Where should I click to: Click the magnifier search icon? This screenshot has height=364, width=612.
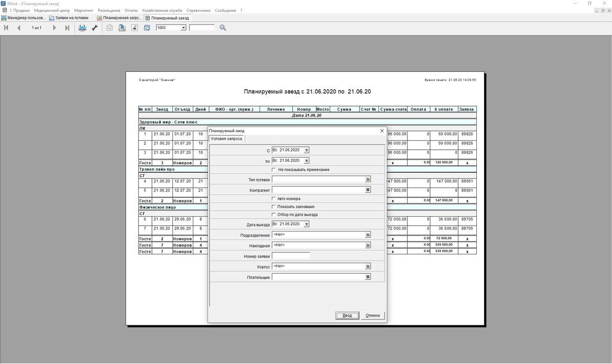(223, 28)
